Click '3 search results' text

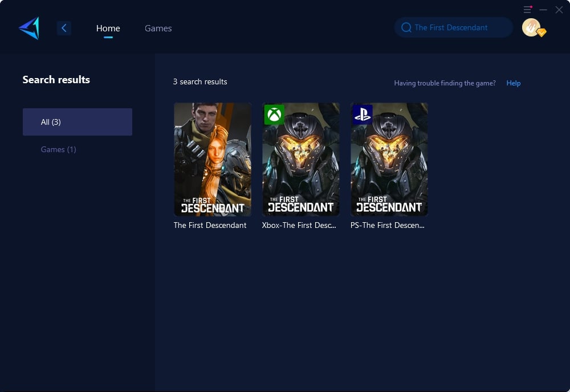coord(200,81)
